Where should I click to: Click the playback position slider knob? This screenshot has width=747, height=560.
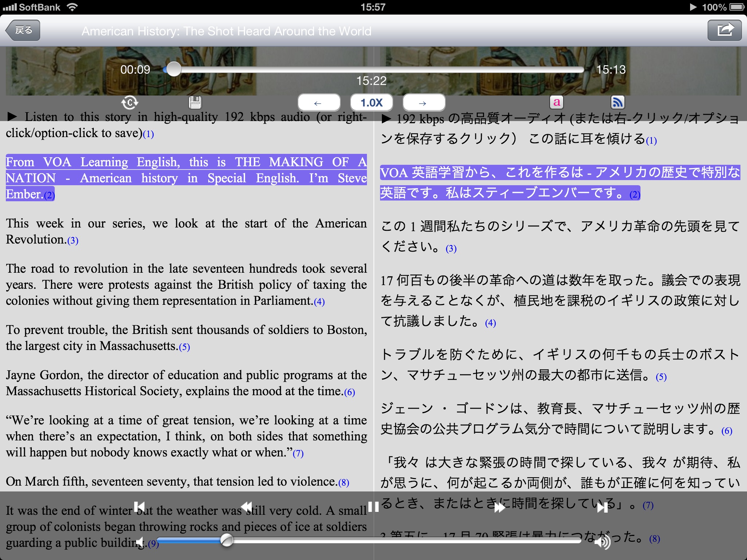pyautogui.click(x=174, y=69)
